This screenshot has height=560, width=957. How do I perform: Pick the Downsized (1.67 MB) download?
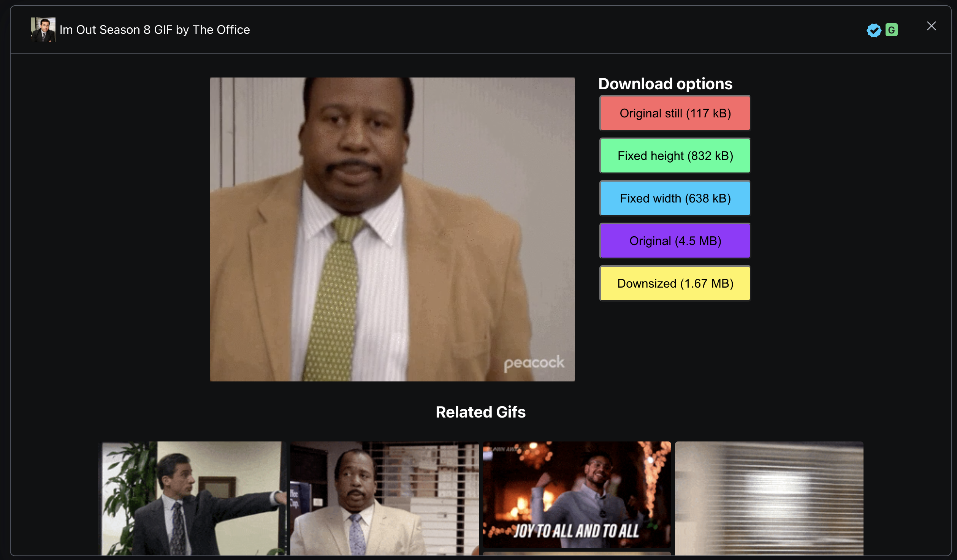(675, 283)
